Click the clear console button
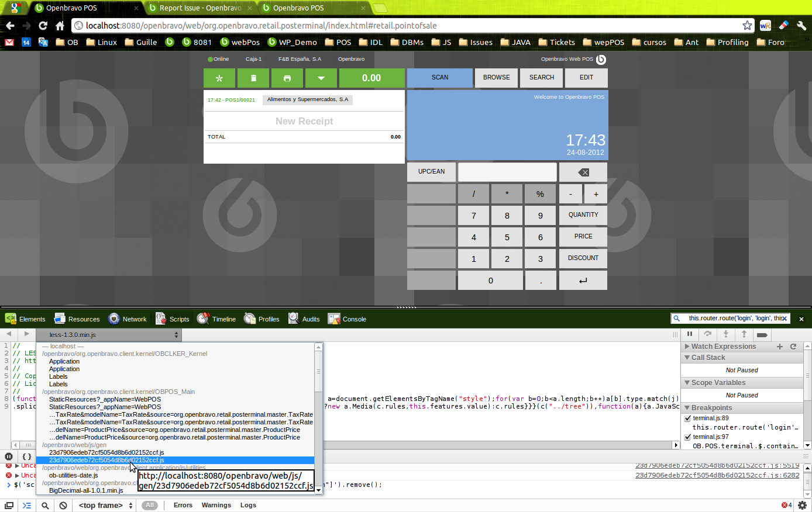 pos(63,506)
